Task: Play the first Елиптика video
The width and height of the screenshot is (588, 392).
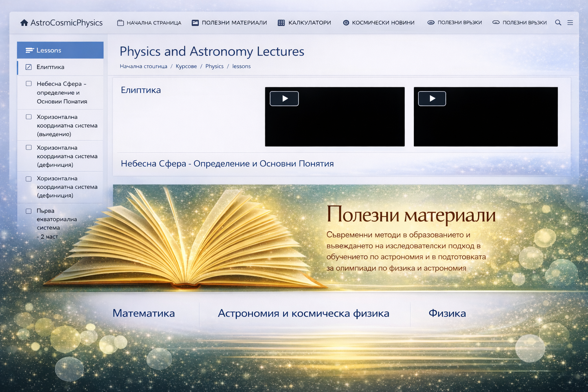Action: (284, 98)
